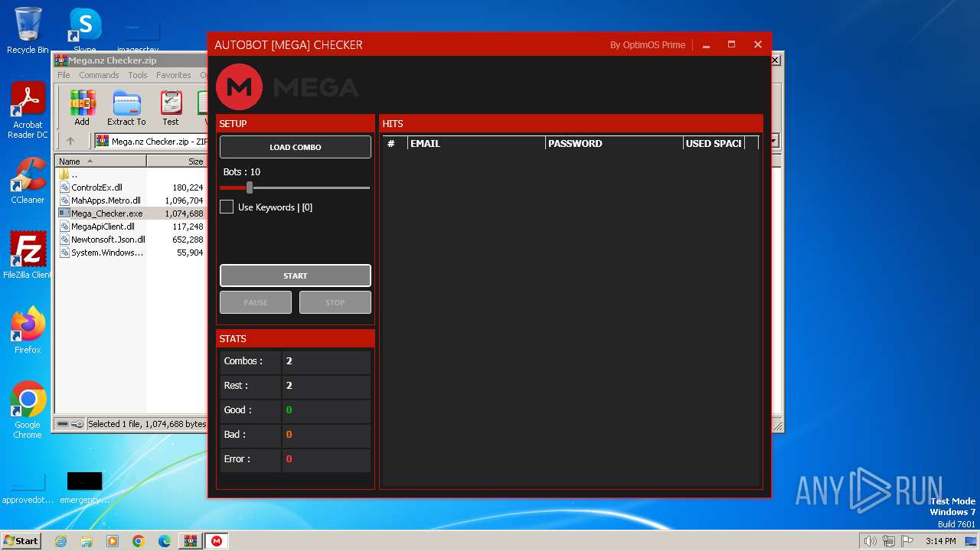Click the Action Center flag tray icon
Viewport: 980px width, 551px height.
click(x=907, y=541)
